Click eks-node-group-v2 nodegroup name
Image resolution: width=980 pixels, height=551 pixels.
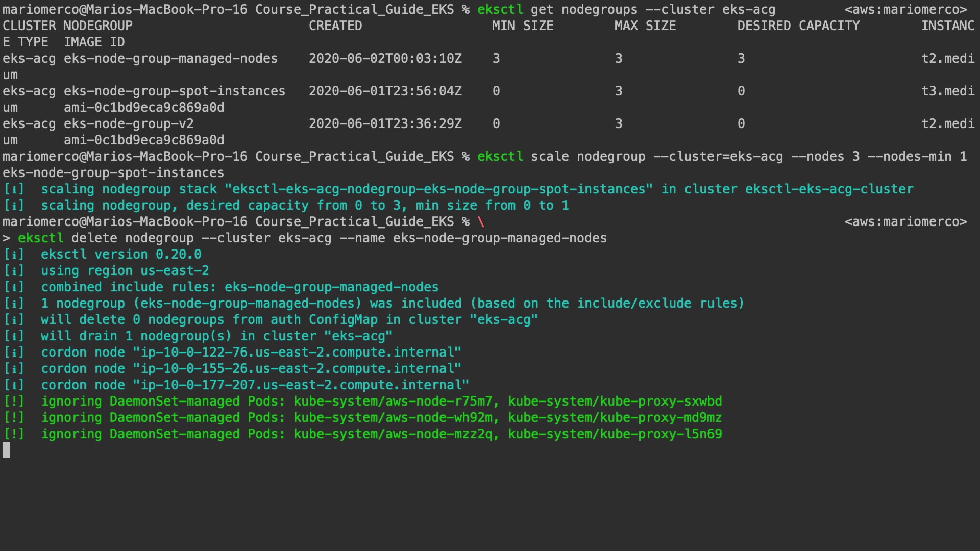[129, 123]
